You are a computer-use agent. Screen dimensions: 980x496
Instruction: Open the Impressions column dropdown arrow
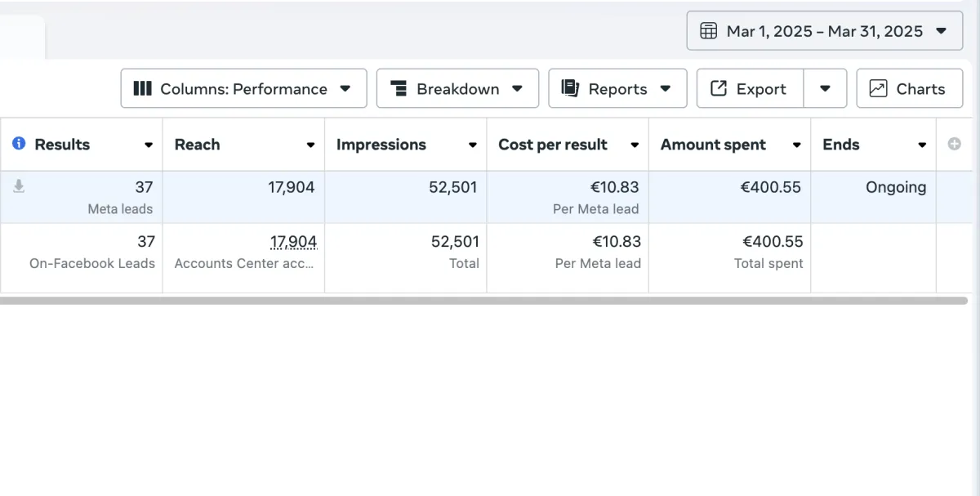pyautogui.click(x=472, y=145)
